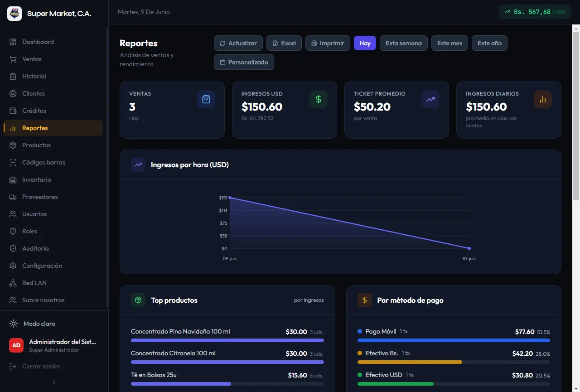Export the report with the Excel button
This screenshot has width=580, height=392.
click(x=284, y=43)
